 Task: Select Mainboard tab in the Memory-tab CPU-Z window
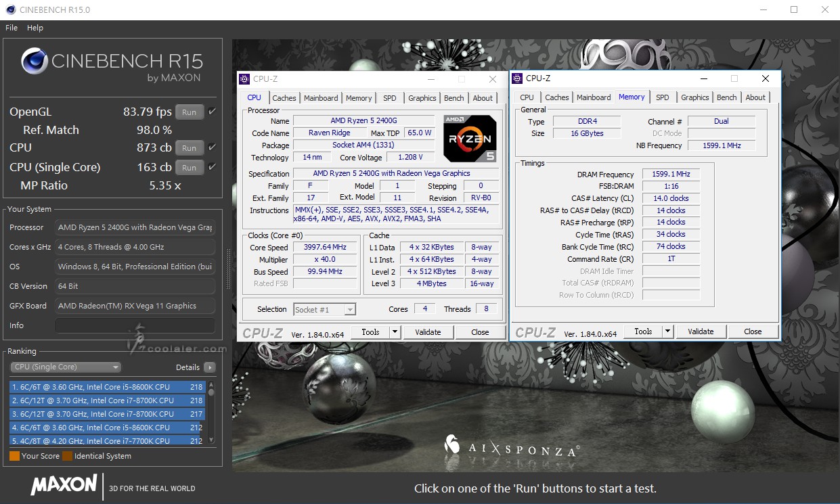(x=594, y=97)
